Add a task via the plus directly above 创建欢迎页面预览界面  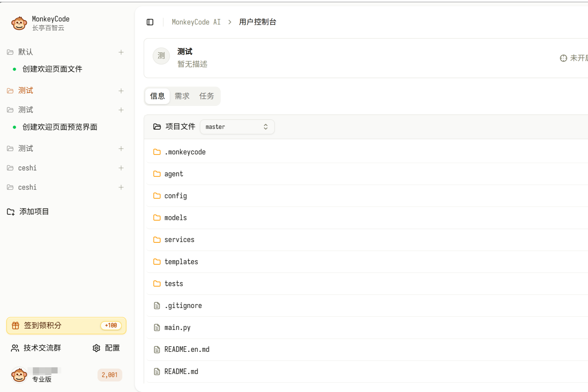tap(121, 110)
